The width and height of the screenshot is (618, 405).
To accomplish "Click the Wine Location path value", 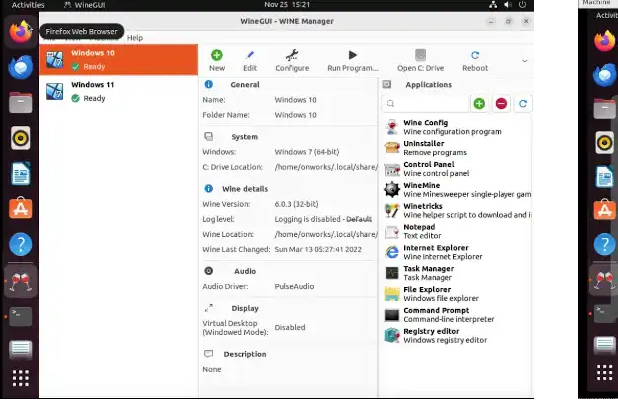I will tap(326, 234).
